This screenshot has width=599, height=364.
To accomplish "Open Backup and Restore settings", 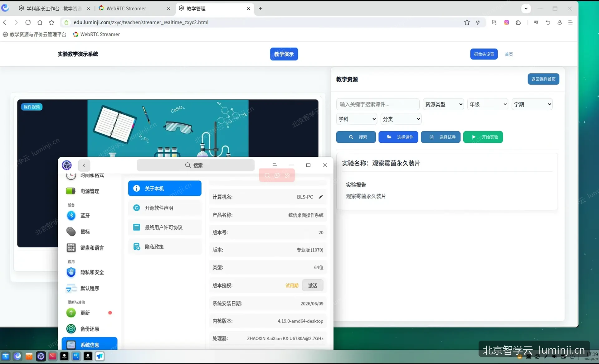I will tap(90, 329).
